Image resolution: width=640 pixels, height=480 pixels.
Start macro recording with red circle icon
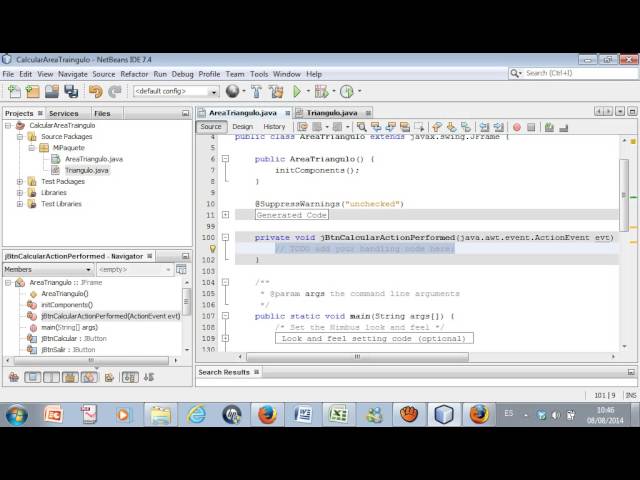pos(517,127)
